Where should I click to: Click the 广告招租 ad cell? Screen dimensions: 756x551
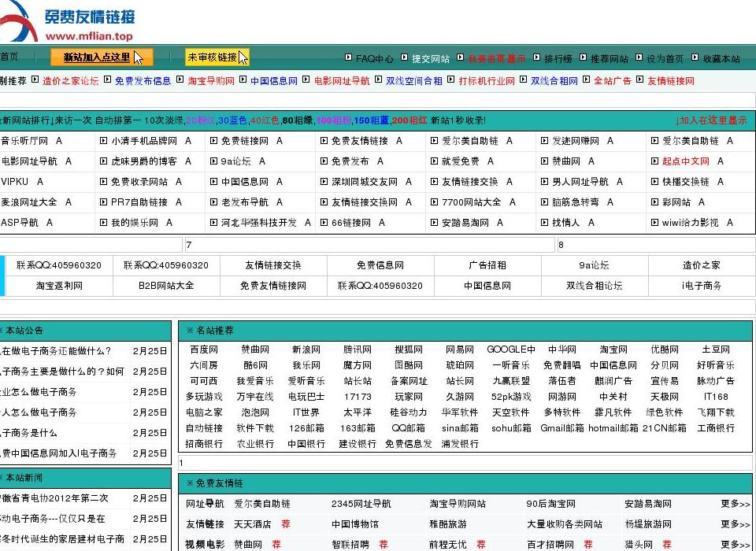487,265
